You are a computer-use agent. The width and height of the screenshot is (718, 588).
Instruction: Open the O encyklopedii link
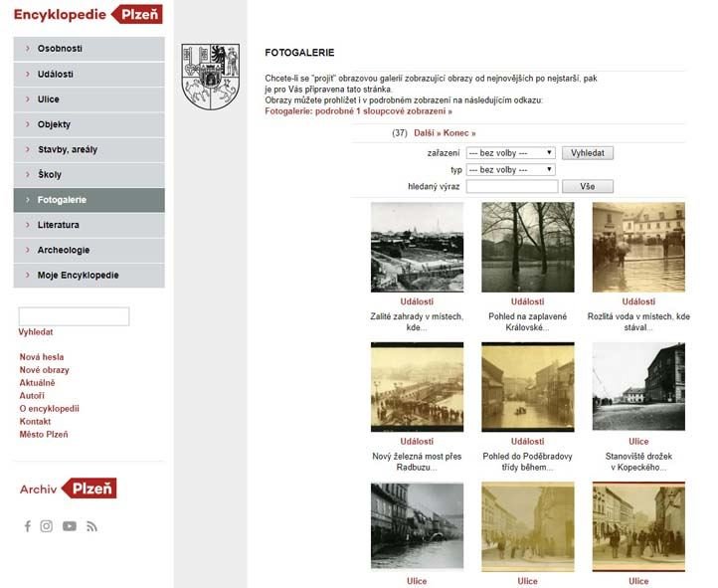[x=50, y=409]
